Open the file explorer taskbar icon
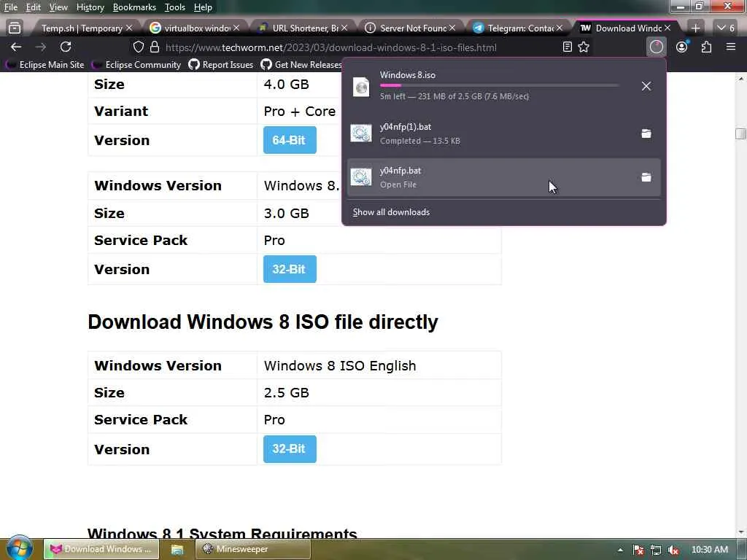This screenshot has width=747, height=560. [177, 550]
